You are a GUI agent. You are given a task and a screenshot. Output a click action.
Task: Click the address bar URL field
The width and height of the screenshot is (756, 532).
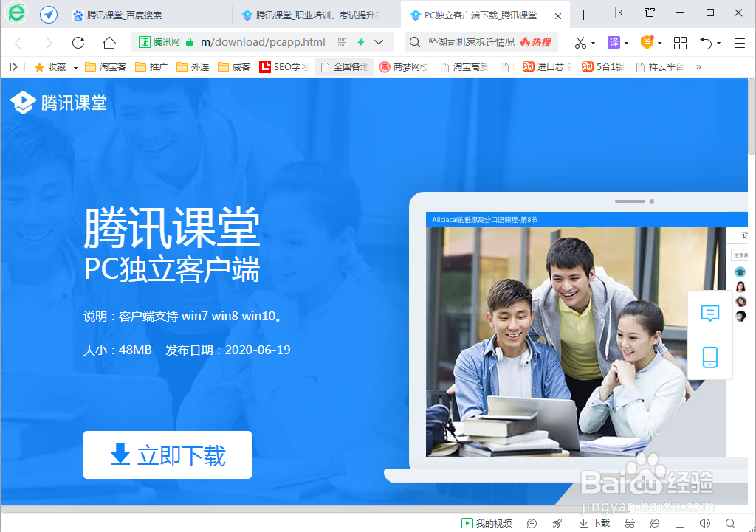pos(263,42)
